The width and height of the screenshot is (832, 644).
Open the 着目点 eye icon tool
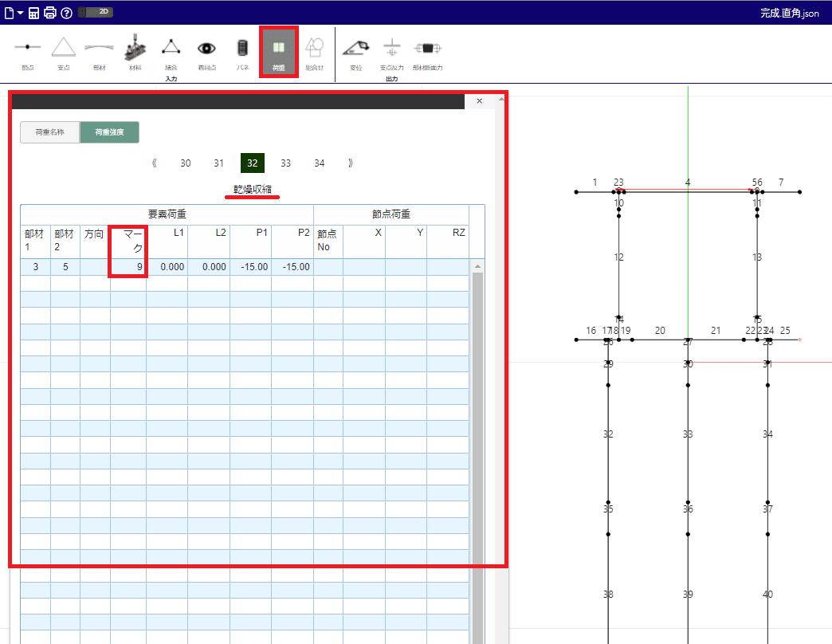coord(207,53)
